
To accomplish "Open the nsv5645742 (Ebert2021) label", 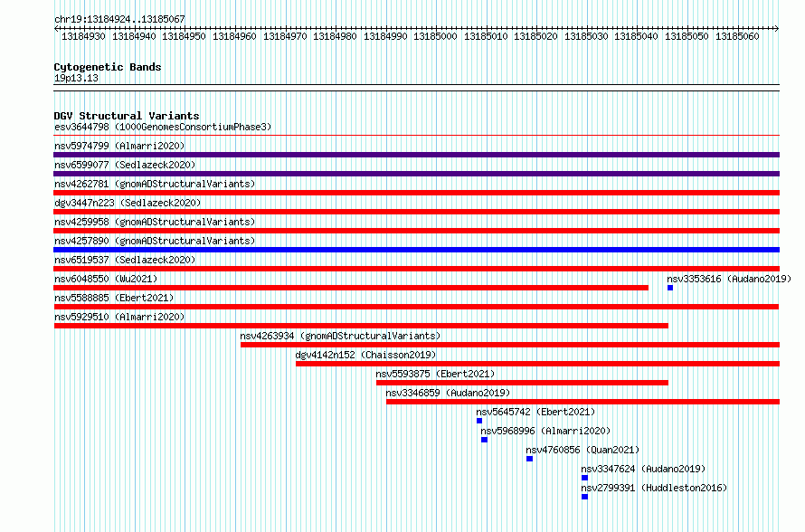I will [x=535, y=412].
